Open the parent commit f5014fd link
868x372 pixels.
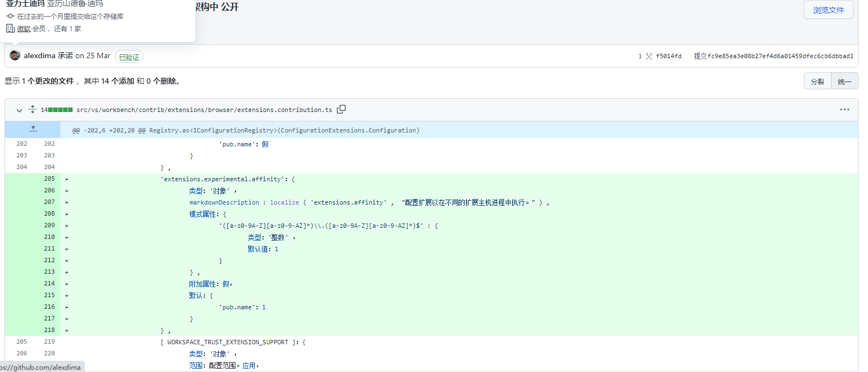[x=669, y=56]
